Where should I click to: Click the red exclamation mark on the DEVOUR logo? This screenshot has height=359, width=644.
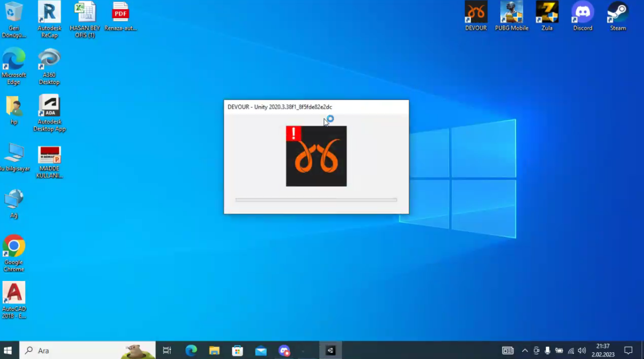(x=293, y=133)
